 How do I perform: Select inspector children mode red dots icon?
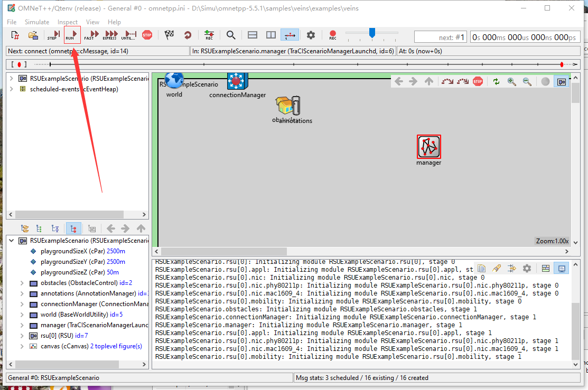[73, 229]
